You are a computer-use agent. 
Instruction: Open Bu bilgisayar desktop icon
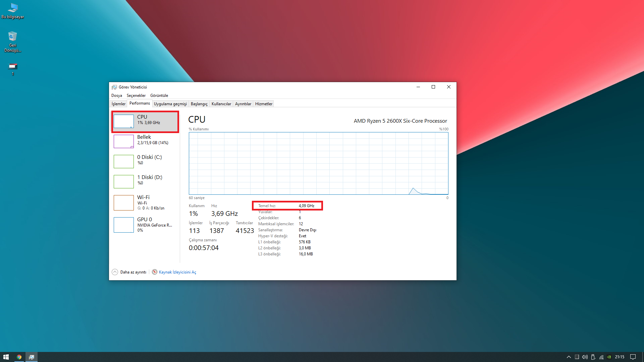click(x=12, y=11)
